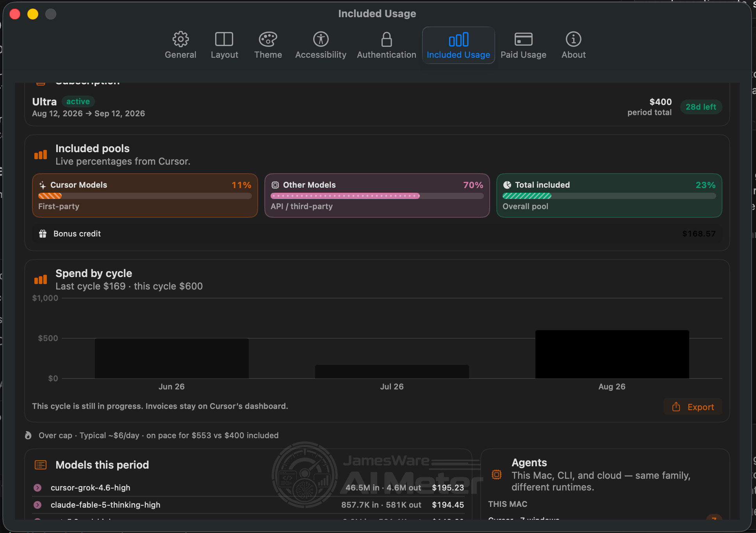Click the Aug 26 spend bar
This screenshot has height=533, width=756.
pyautogui.click(x=612, y=354)
